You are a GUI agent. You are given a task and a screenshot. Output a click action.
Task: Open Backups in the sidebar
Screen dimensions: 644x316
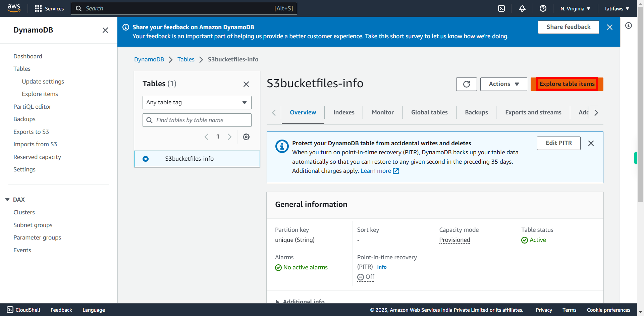pyautogui.click(x=24, y=119)
